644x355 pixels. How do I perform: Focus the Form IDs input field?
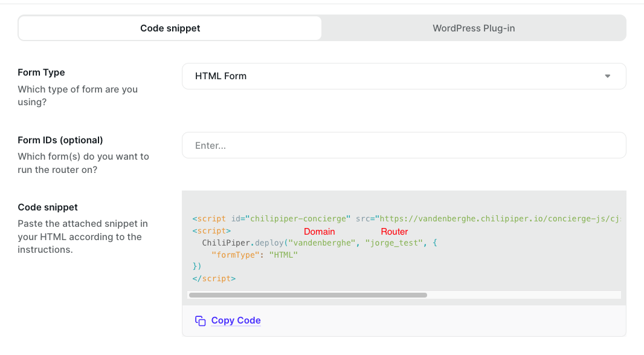coord(403,145)
